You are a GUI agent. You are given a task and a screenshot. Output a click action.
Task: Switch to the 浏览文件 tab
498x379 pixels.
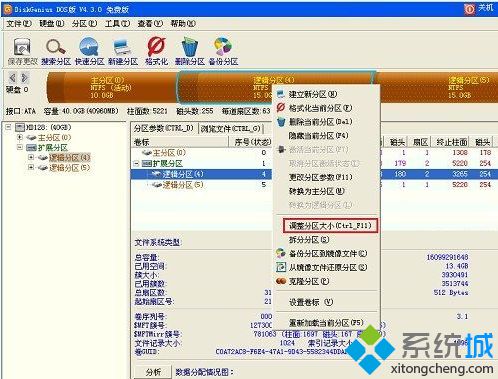coord(230,129)
